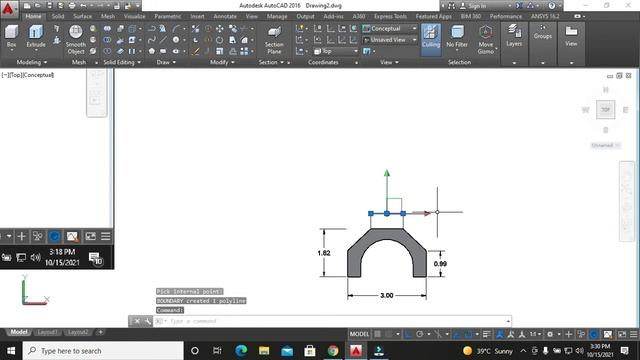Expand the Section panel

(271, 62)
